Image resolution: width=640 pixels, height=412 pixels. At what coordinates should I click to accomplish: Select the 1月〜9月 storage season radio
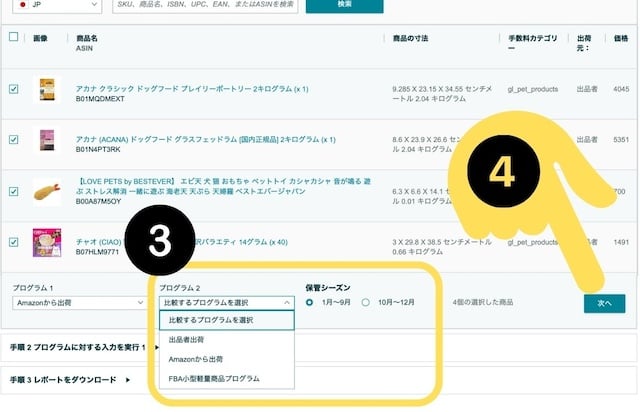[x=310, y=302]
